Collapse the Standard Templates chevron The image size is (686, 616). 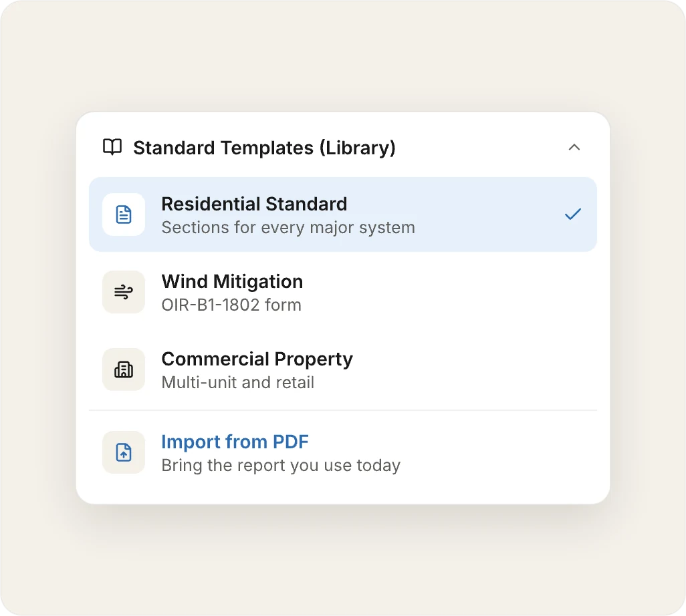[x=574, y=148]
